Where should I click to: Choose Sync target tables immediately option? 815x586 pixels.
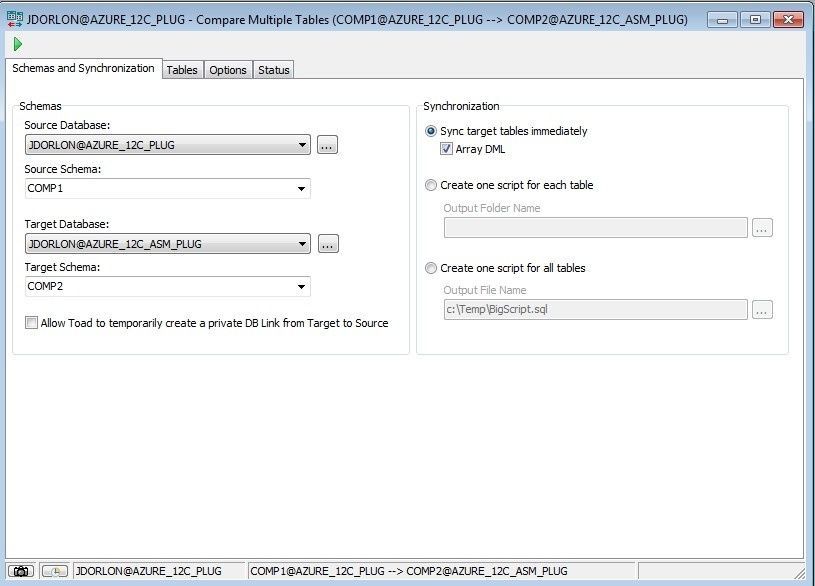(x=431, y=131)
